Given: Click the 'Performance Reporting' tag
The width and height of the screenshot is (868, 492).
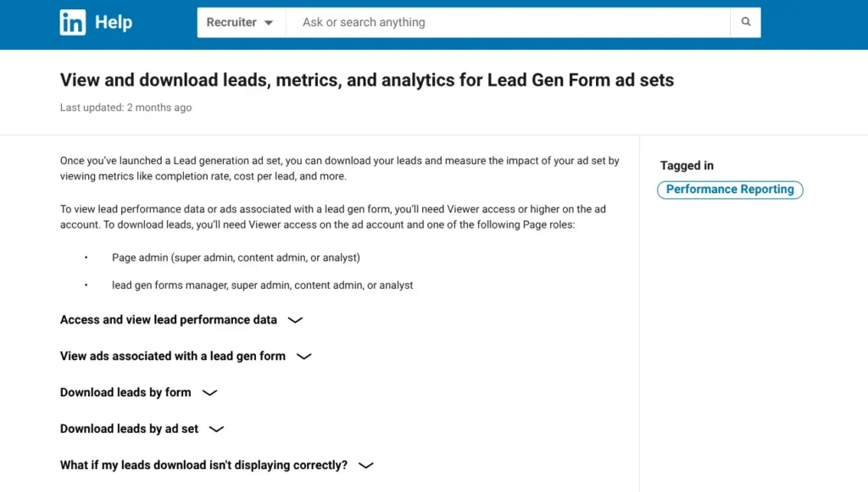Looking at the screenshot, I should [x=730, y=189].
